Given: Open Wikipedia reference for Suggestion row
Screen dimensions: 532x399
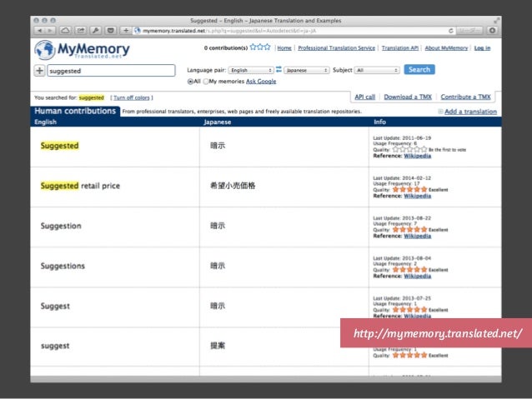Looking at the screenshot, I should point(417,236).
